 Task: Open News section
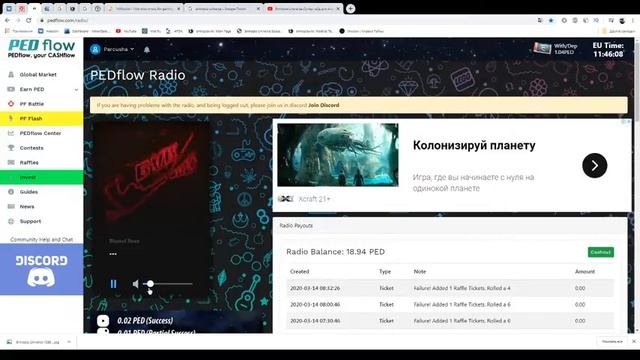click(27, 207)
